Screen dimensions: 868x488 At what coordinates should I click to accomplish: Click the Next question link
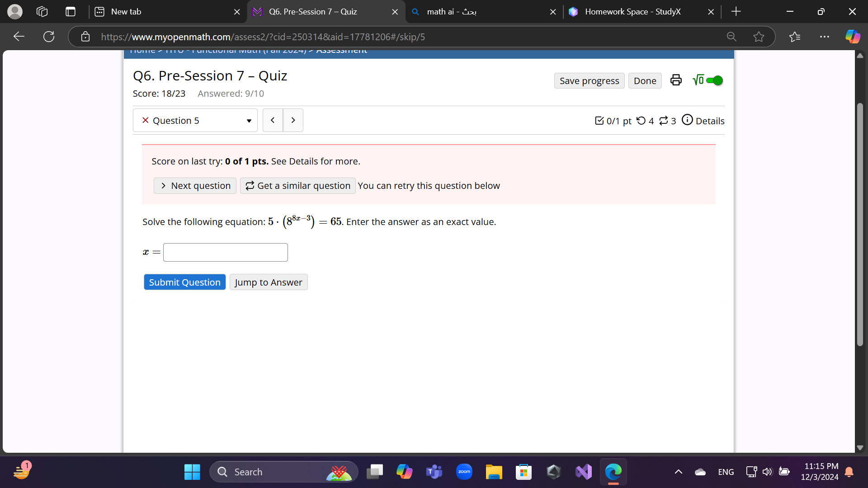(x=196, y=185)
